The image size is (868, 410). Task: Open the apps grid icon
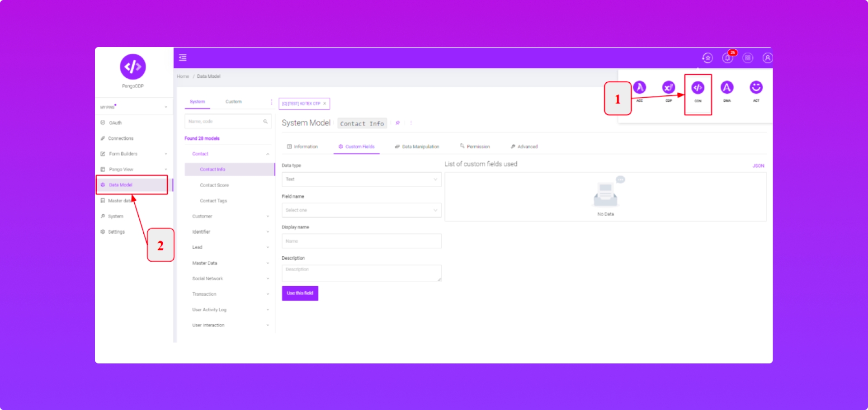click(x=748, y=58)
